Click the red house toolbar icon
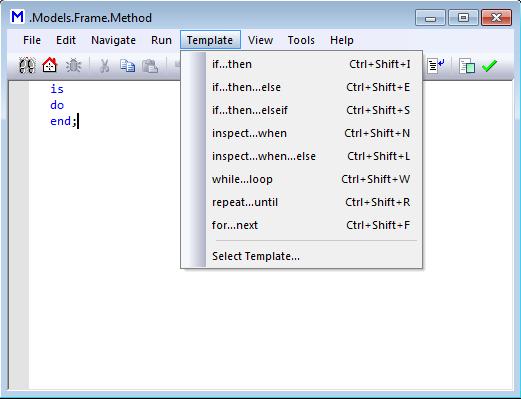 tap(50, 65)
